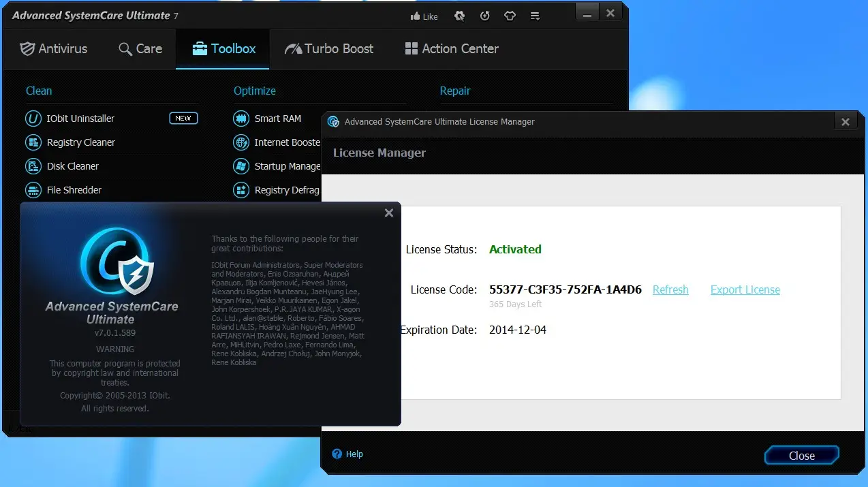Click the Close button in License Manager
Screen dimensions: 868x487
pos(802,456)
